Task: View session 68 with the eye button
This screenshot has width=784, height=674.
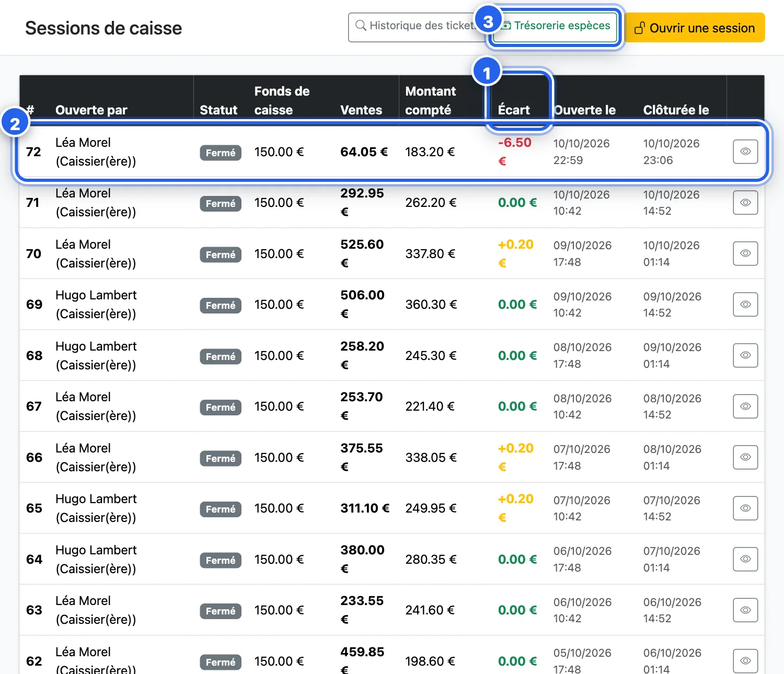Action: pyautogui.click(x=745, y=355)
